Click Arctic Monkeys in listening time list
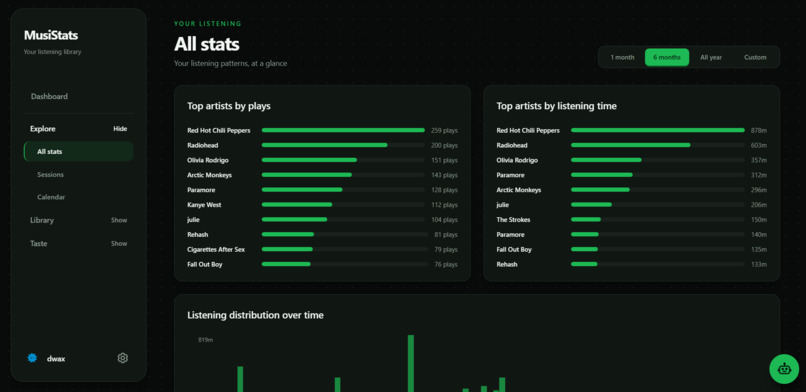The image size is (806, 392). (519, 190)
